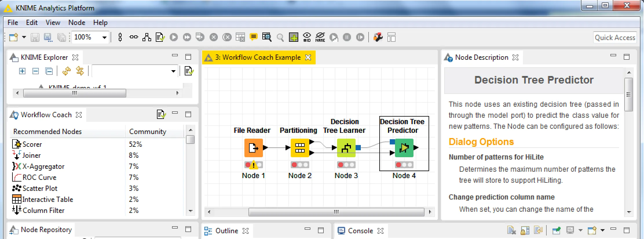Screen dimensions: 644x239
Task: Collapse all in KNIME Explorer minus icon
Action: [x=36, y=71]
